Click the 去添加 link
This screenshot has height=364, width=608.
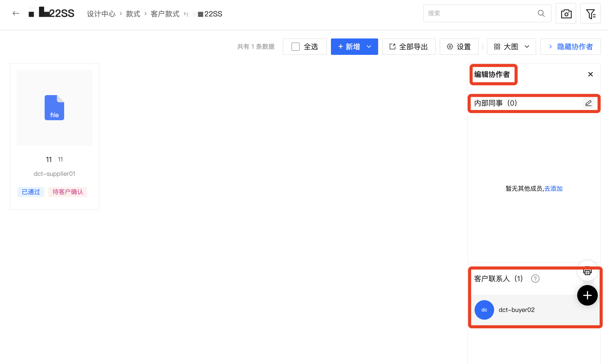coord(553,189)
